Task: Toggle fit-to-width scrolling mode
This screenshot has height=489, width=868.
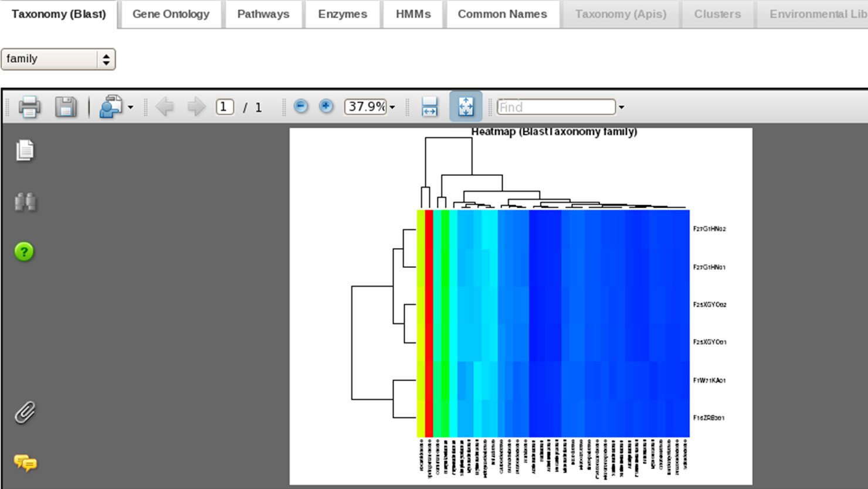Action: (429, 107)
